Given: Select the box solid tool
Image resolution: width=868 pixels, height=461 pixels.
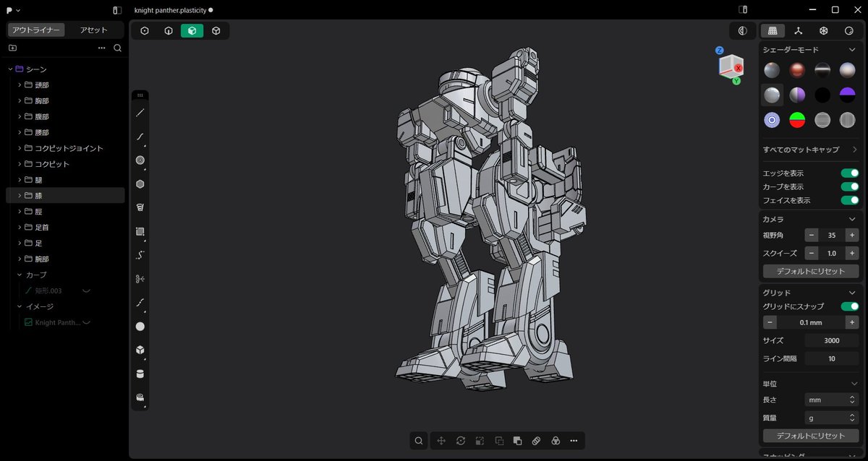Looking at the screenshot, I should click(x=140, y=350).
